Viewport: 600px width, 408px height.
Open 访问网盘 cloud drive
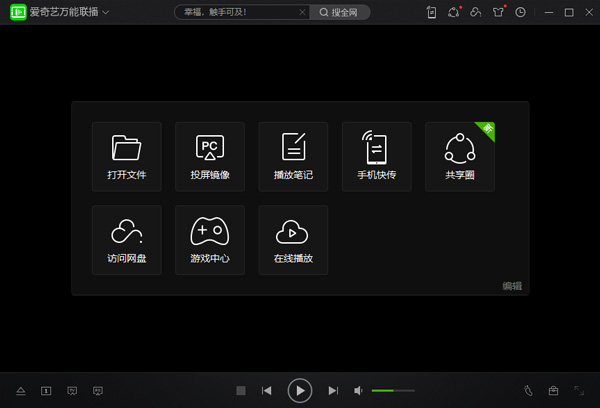[x=127, y=240]
